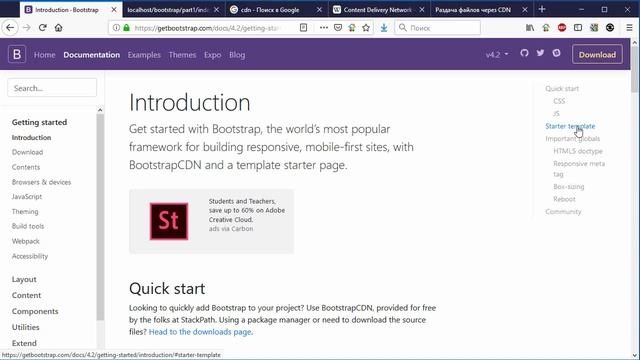The width and height of the screenshot is (640, 360).
Task: Open JavaScript sidebar link
Action: [27, 197]
